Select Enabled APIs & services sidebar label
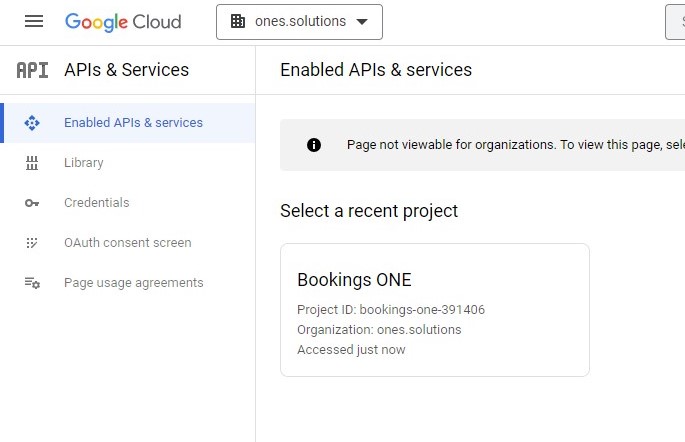 click(x=133, y=123)
